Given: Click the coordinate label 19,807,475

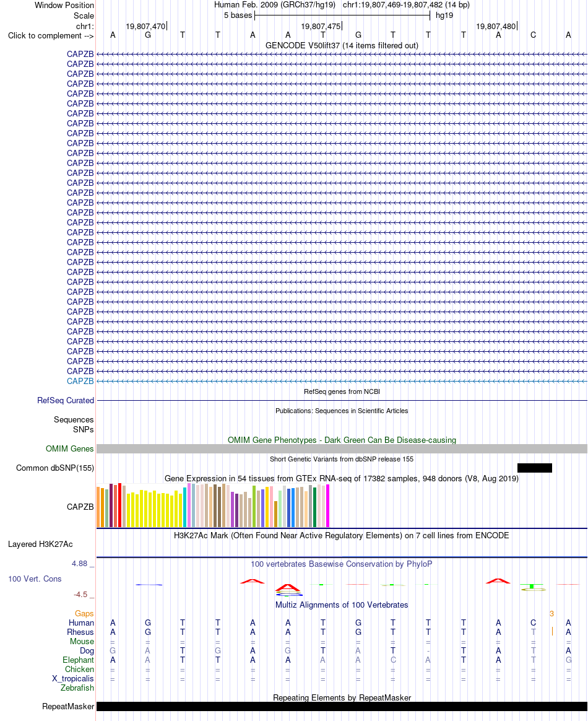Looking at the screenshot, I should click(321, 27).
